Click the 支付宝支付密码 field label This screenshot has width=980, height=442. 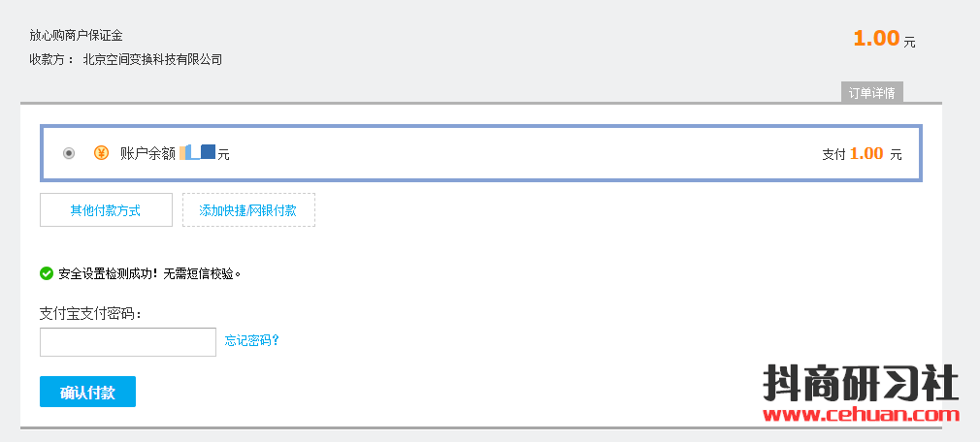(90, 314)
